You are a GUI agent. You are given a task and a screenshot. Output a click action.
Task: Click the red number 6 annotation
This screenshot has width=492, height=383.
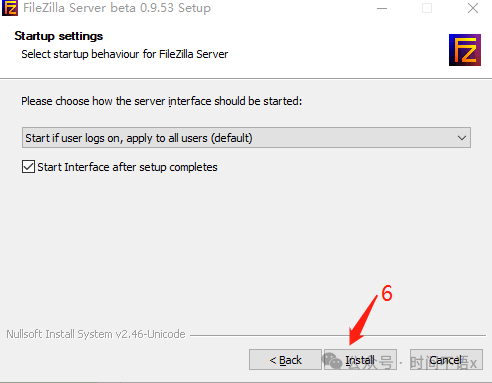[x=387, y=293]
